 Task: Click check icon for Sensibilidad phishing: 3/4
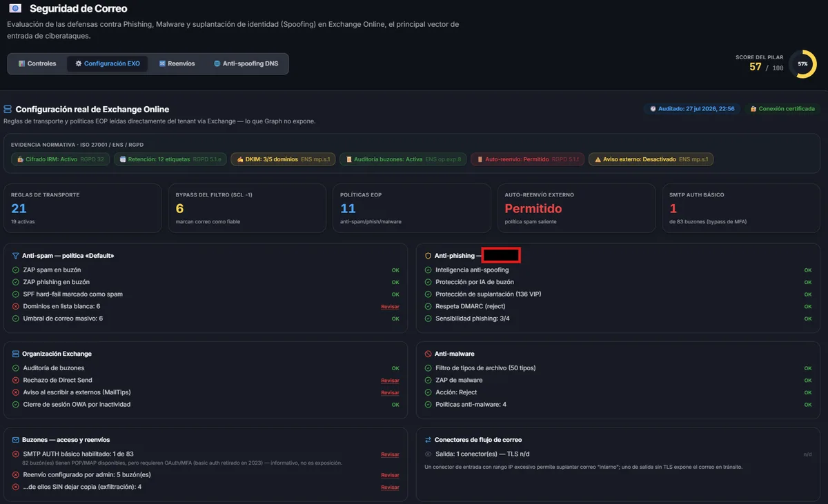pyautogui.click(x=428, y=319)
